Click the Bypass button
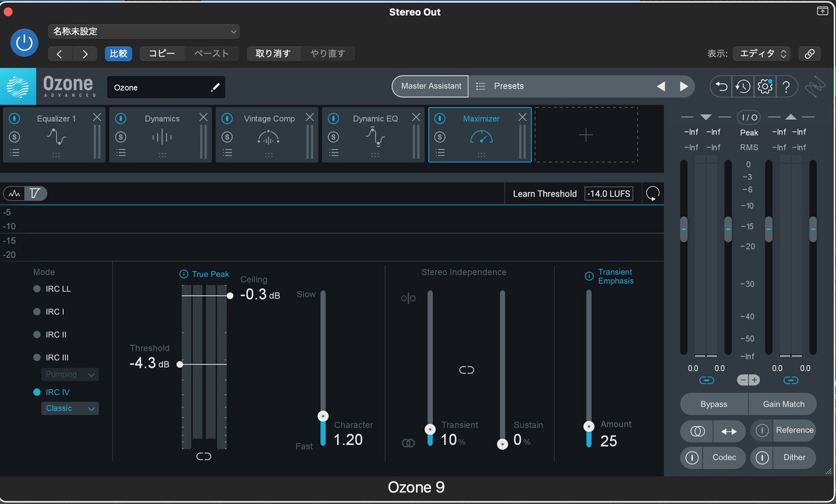The width and height of the screenshot is (836, 504). pyautogui.click(x=714, y=404)
